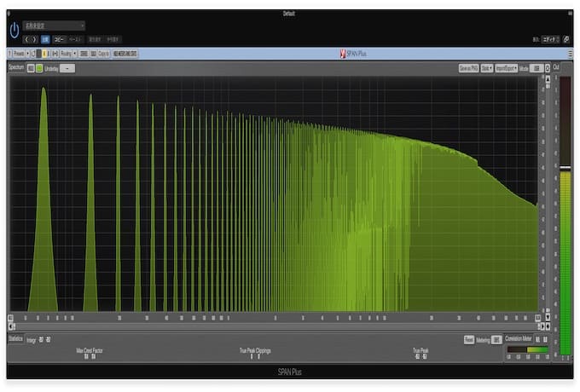The height and width of the screenshot is (392, 580).
Task: Open the host preset name dropdown
Action: tap(54, 26)
